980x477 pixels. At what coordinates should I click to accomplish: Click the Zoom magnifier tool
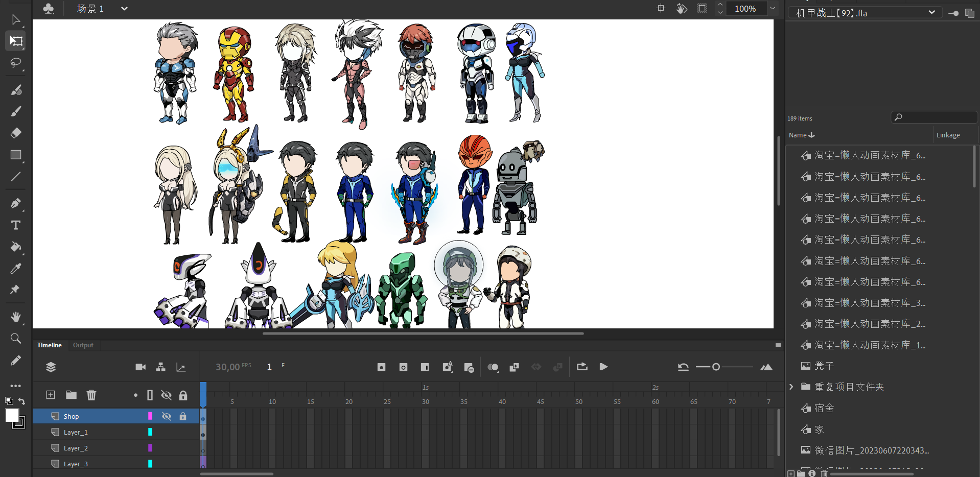coord(16,339)
